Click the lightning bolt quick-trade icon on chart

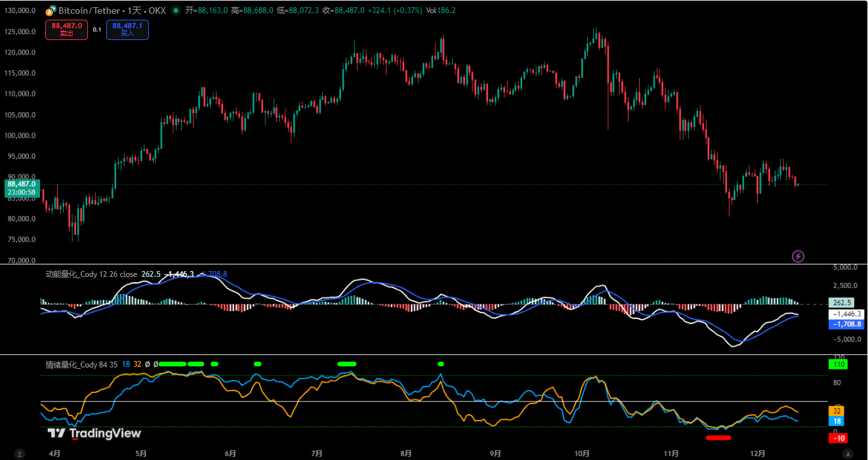[x=798, y=256]
